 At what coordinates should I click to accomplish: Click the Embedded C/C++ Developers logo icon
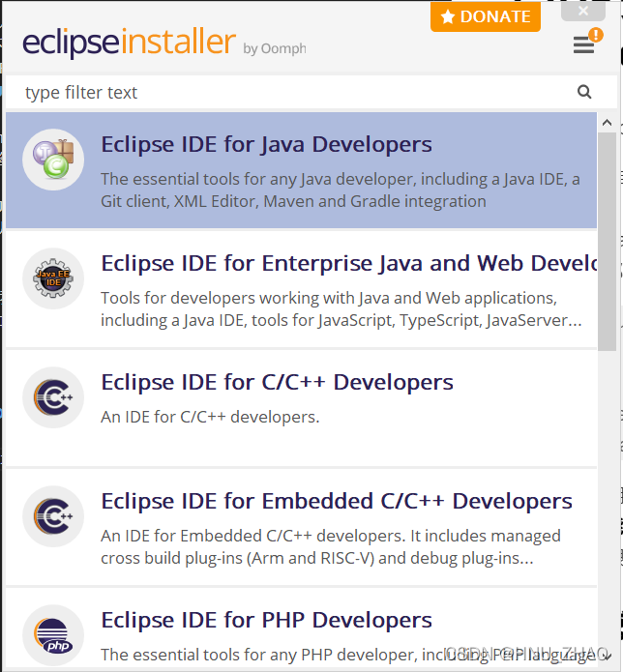click(53, 516)
